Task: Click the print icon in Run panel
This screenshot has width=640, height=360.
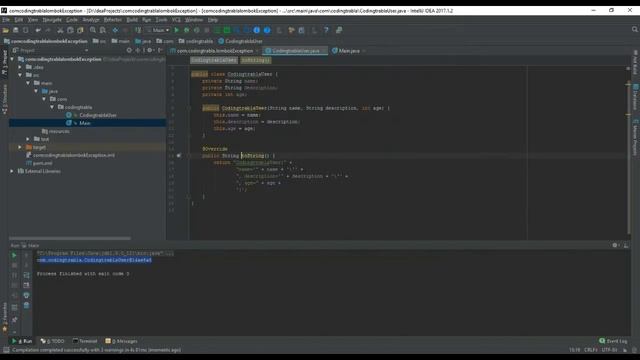Action: point(27,295)
